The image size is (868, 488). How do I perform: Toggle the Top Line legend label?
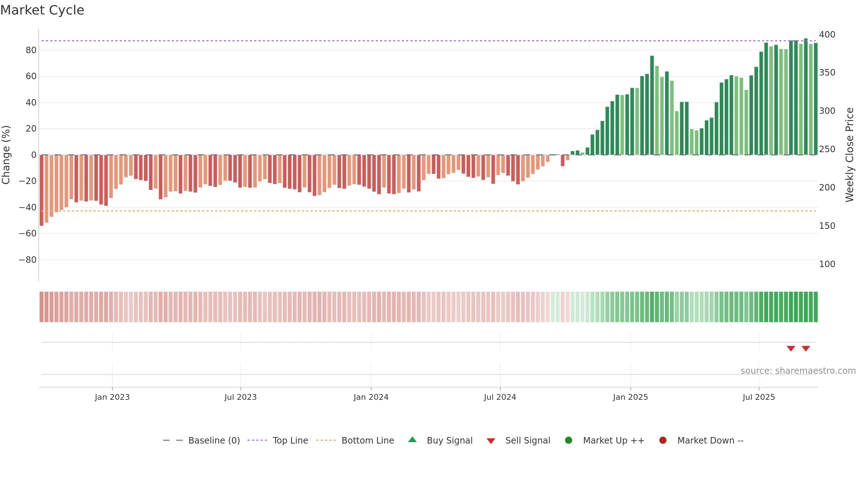click(x=290, y=440)
